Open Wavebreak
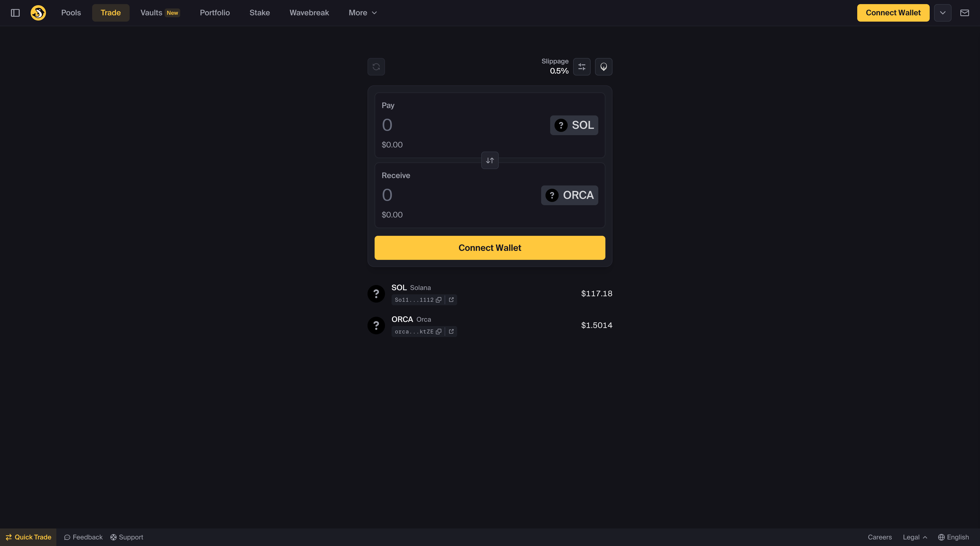Viewport: 980px width, 546px height. (309, 13)
